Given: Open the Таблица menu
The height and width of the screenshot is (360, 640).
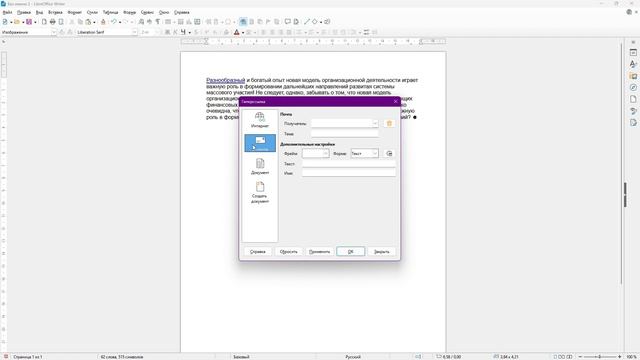Looking at the screenshot, I should (x=110, y=13).
